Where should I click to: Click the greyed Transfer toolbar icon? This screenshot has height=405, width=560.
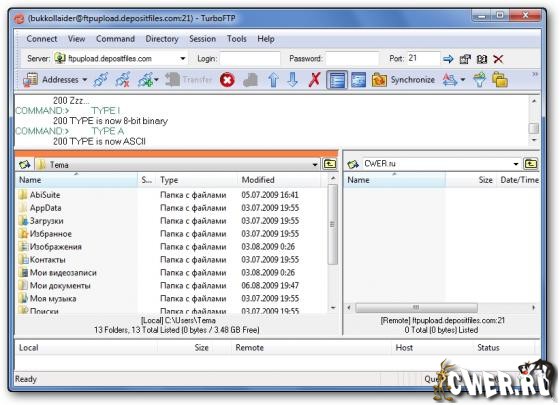(172, 80)
